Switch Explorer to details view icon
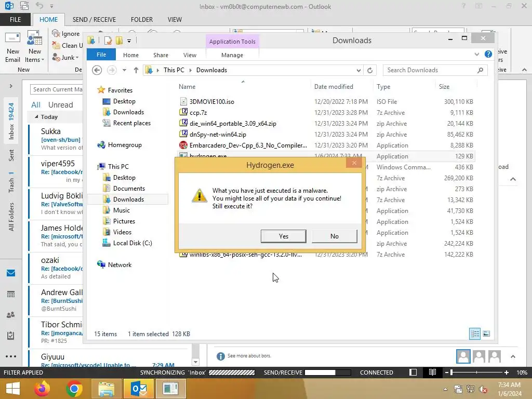Viewport: 532px width, 399px height. coord(475,334)
